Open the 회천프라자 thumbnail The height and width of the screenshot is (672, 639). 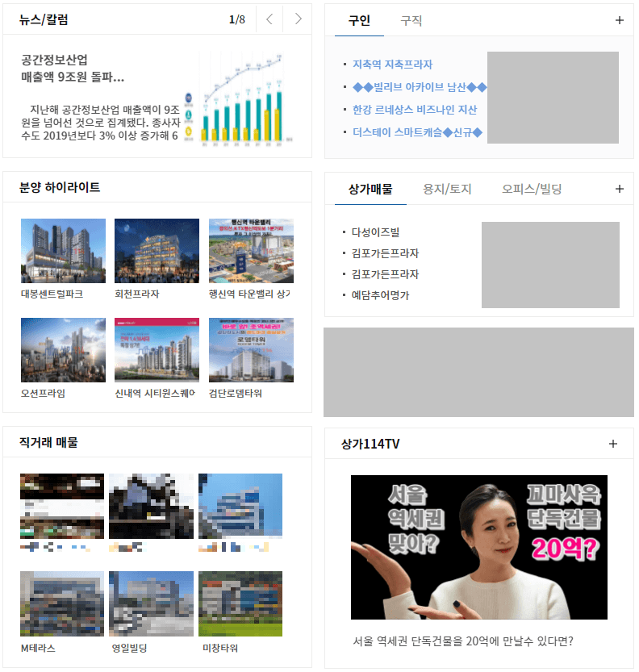click(x=157, y=251)
